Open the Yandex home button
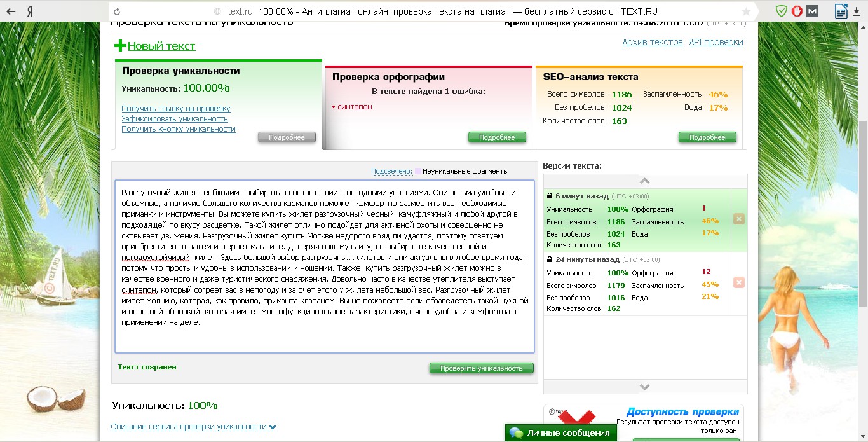Screen dimensions: 868x442 pyautogui.click(x=30, y=11)
